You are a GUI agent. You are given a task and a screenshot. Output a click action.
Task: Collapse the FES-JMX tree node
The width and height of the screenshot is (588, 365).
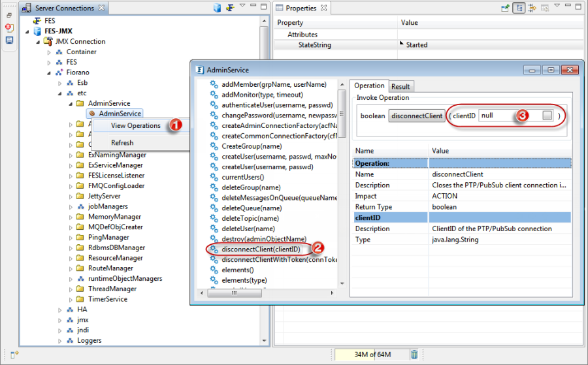pyautogui.click(x=27, y=31)
